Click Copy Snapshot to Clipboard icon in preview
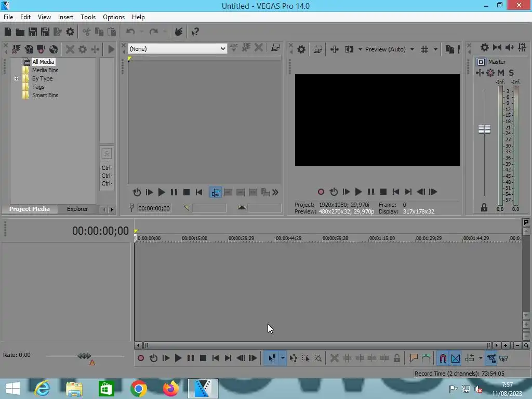Image resolution: width=532 pixels, height=399 pixels. [449, 49]
